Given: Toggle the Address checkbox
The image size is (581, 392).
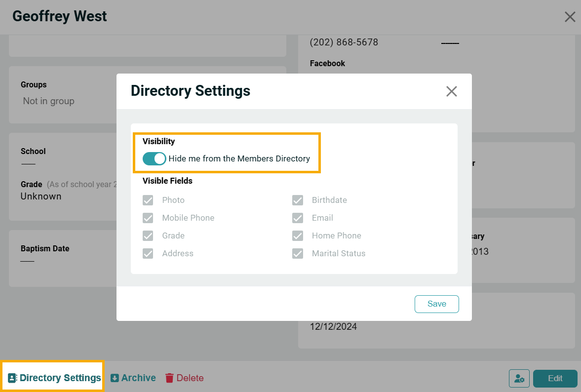Looking at the screenshot, I should [x=148, y=253].
